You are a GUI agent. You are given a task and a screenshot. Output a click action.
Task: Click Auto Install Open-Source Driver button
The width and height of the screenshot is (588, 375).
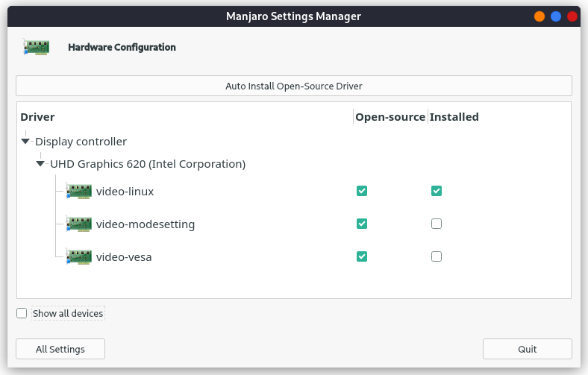click(x=294, y=86)
